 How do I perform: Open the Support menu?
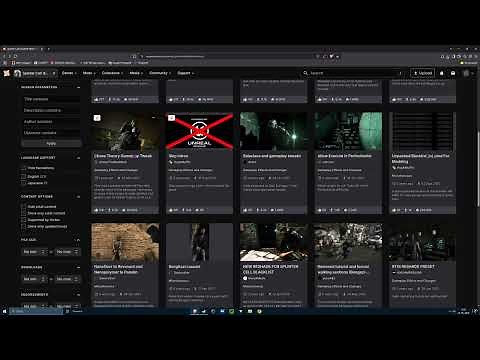click(x=185, y=73)
